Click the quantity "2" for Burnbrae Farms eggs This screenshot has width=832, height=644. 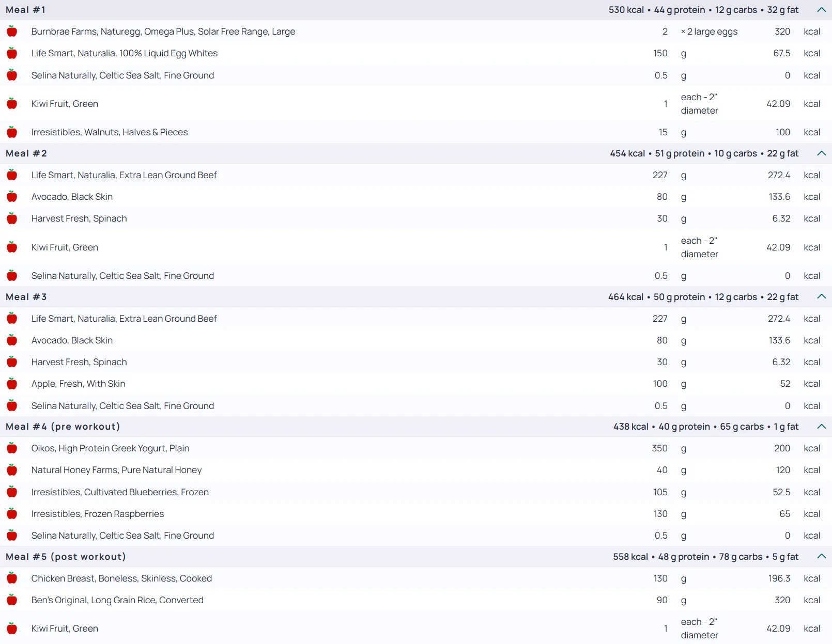pyautogui.click(x=665, y=32)
